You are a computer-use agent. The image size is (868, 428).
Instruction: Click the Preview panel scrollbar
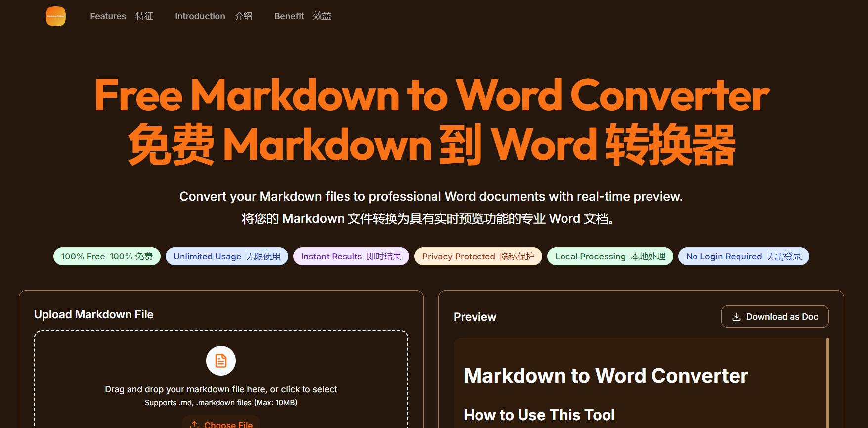[827, 383]
